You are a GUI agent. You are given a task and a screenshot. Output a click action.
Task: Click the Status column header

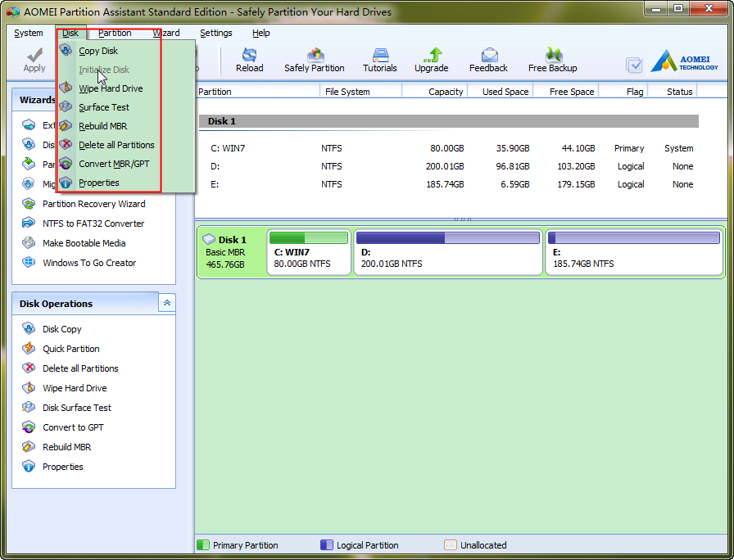point(673,92)
